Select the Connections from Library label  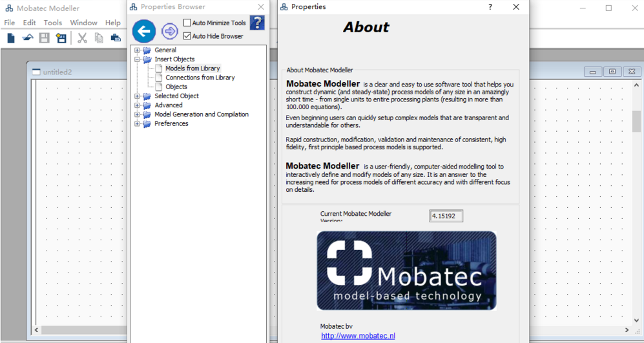(x=200, y=78)
